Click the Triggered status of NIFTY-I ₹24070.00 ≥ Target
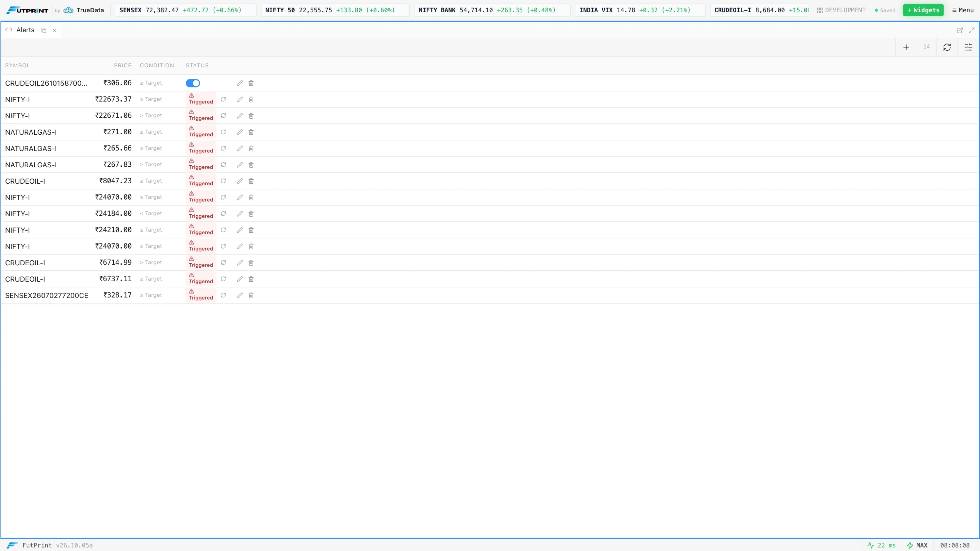980x551 pixels. [x=201, y=197]
